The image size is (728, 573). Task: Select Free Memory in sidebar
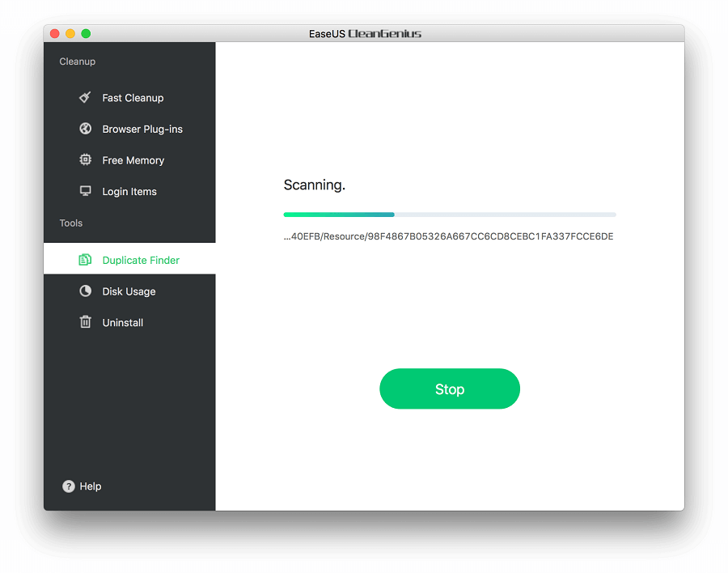click(129, 160)
